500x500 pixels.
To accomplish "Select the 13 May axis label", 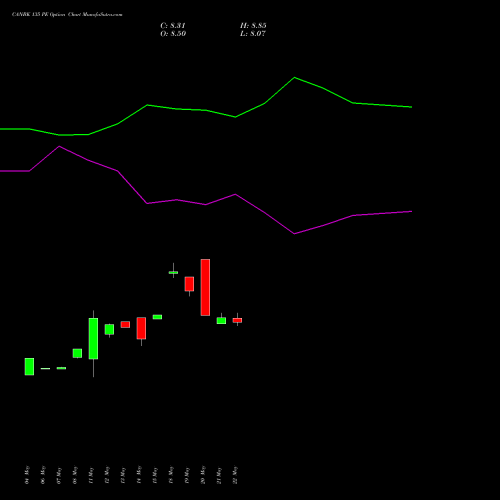I will pyautogui.click(x=123, y=475).
